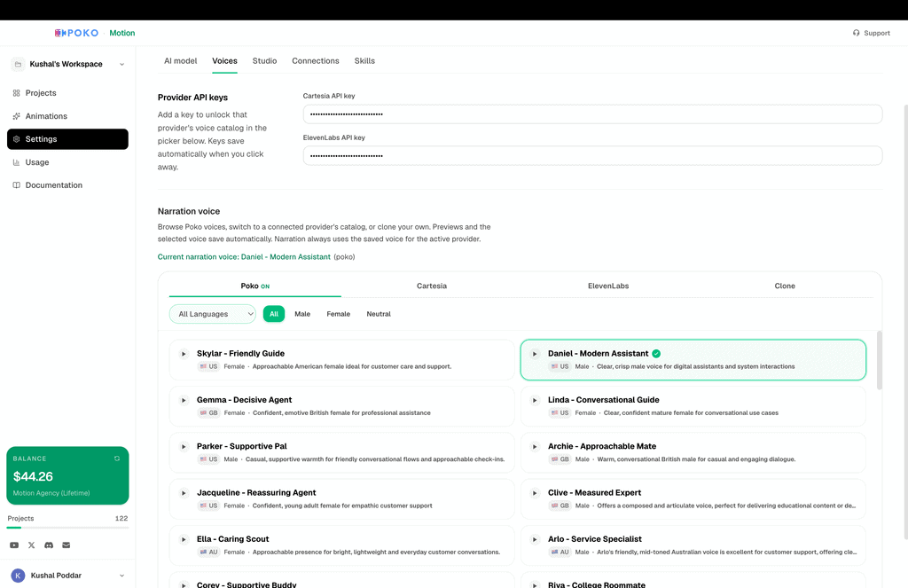
Task: Expand the Kushal Poddar account menu chevron
Action: 121,576
